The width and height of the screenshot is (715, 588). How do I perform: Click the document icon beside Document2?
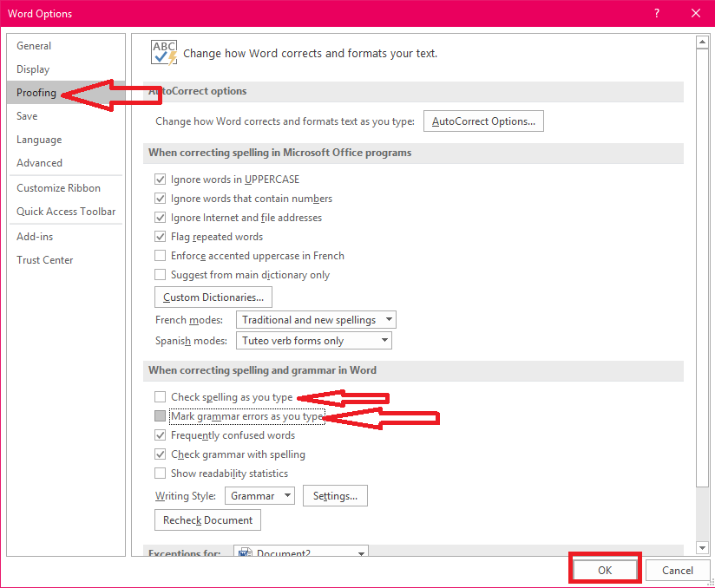246,552
